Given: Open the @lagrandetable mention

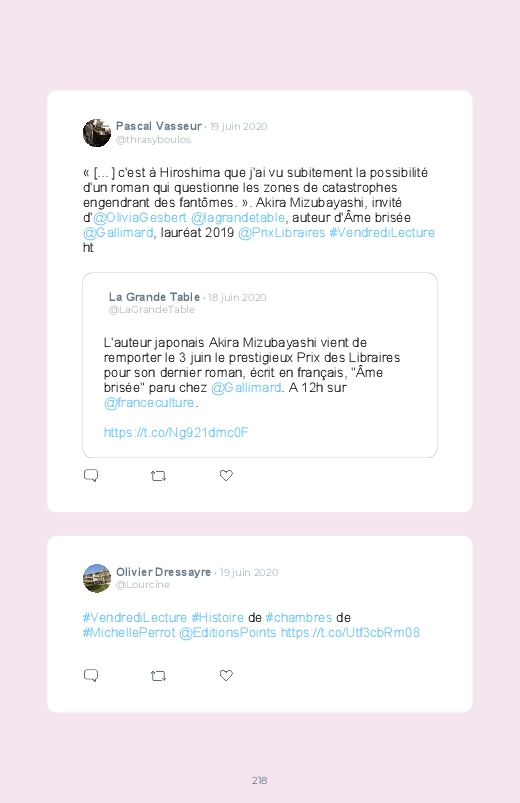Looking at the screenshot, I should click(x=238, y=218).
